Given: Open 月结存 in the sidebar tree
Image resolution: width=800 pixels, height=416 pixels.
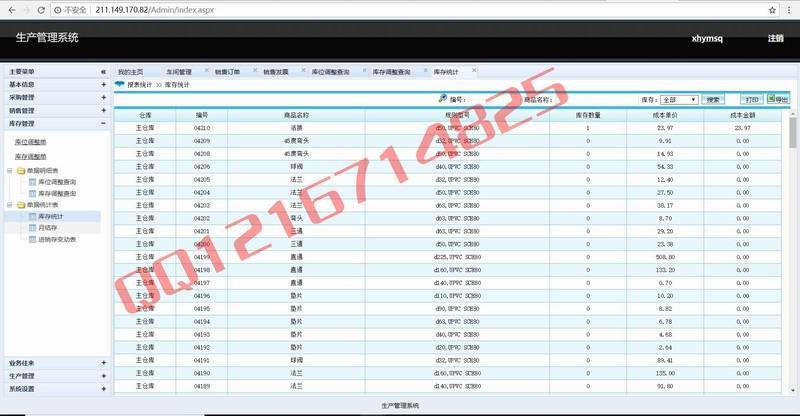Looking at the screenshot, I should tap(47, 228).
